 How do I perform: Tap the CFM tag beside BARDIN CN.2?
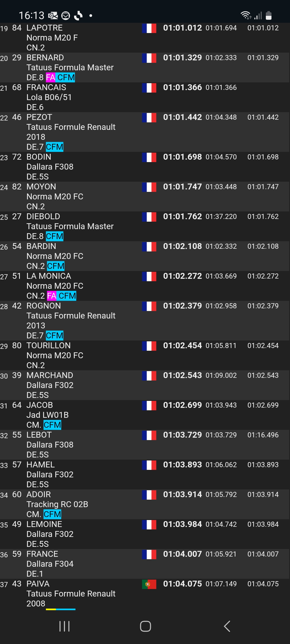(x=56, y=266)
